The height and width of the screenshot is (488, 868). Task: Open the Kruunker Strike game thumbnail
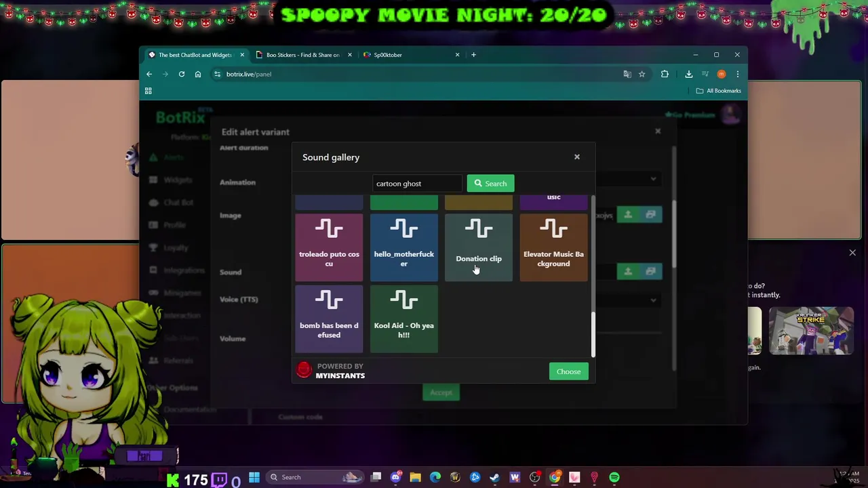[x=811, y=331]
